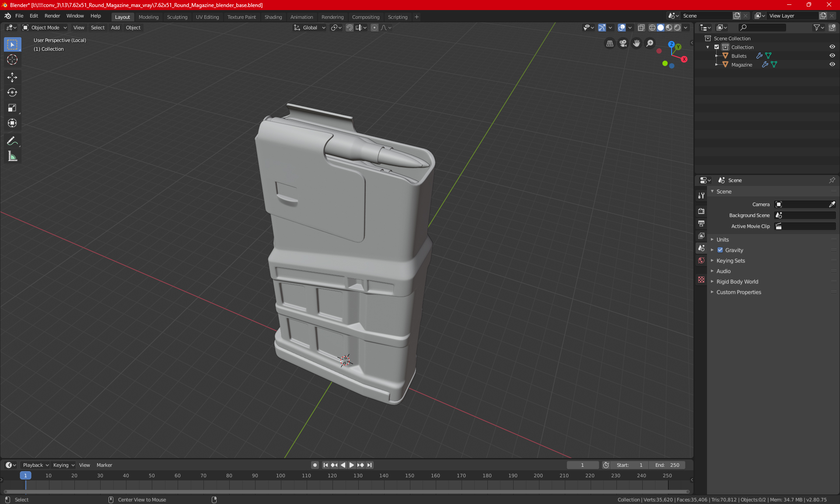Screen dimensions: 840x504
Task: Jump to the last frame
Action: click(370, 465)
